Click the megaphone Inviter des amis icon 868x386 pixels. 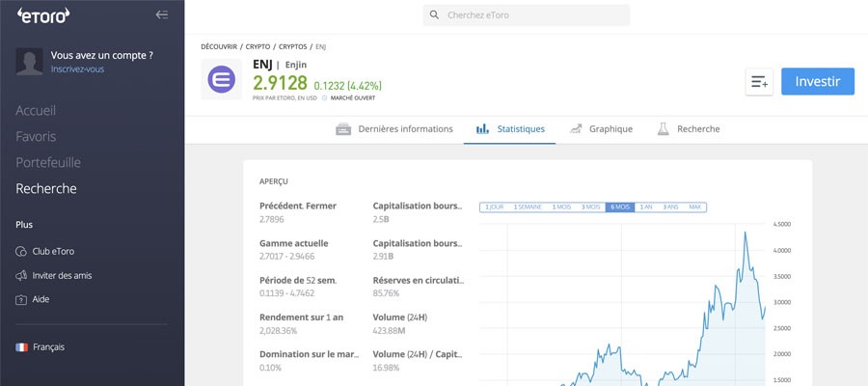[x=21, y=275]
